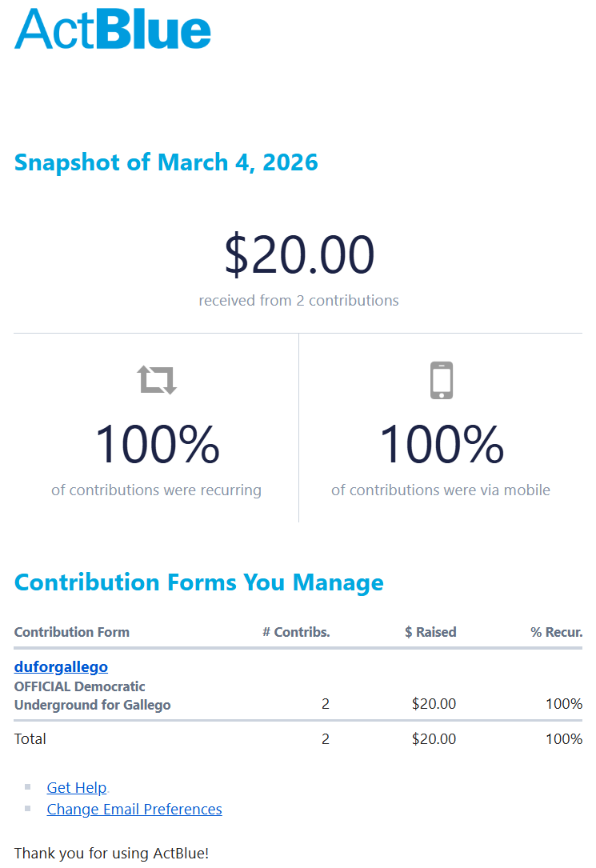
Task: Click 'of contributions were recurring' caption
Action: point(157,490)
